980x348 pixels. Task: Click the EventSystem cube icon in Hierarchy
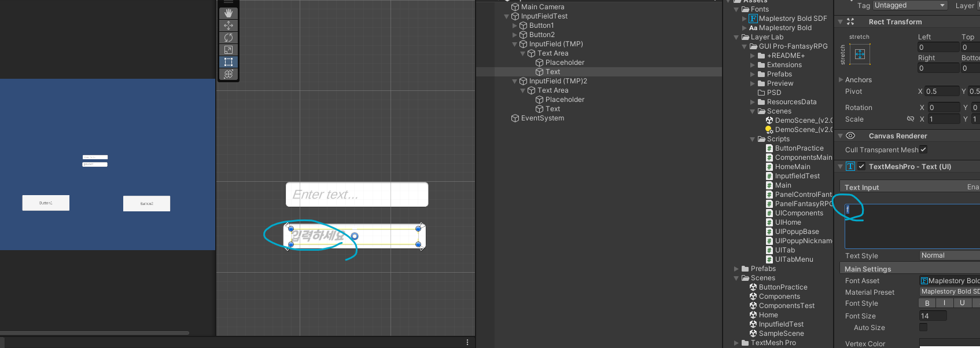click(x=515, y=118)
